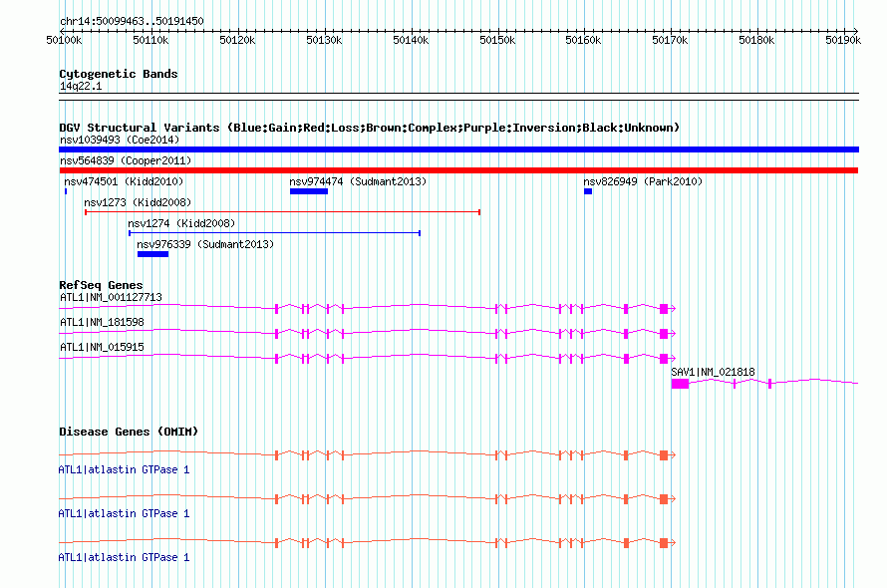
Task: Click the nsv1274 (Kidd2008) label
Action: click(181, 223)
